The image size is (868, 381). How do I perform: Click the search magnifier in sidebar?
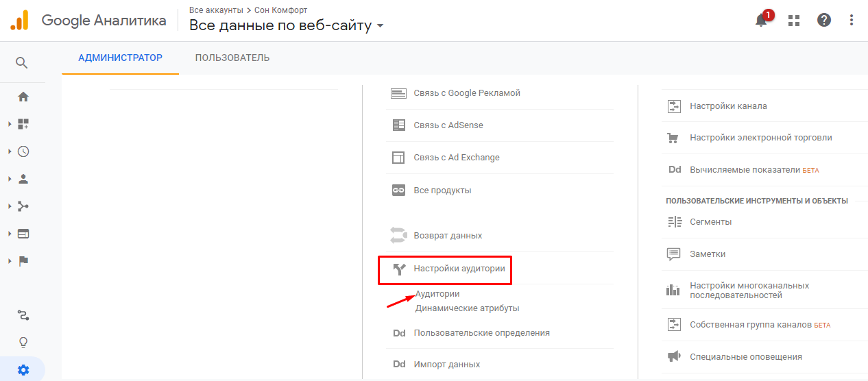tap(22, 63)
